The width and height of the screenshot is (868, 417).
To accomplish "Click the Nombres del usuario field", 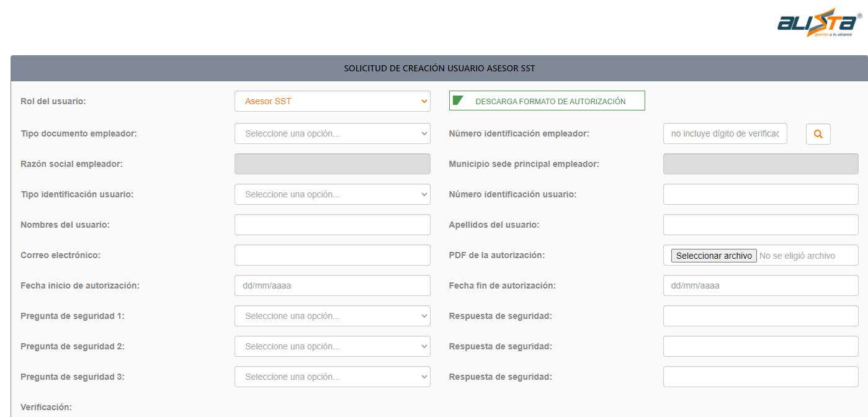I will [x=332, y=225].
